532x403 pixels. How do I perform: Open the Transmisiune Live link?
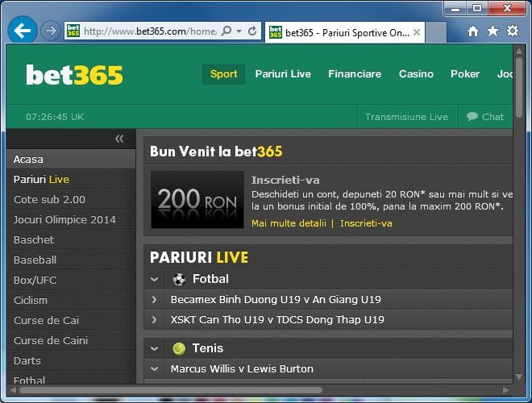click(406, 117)
